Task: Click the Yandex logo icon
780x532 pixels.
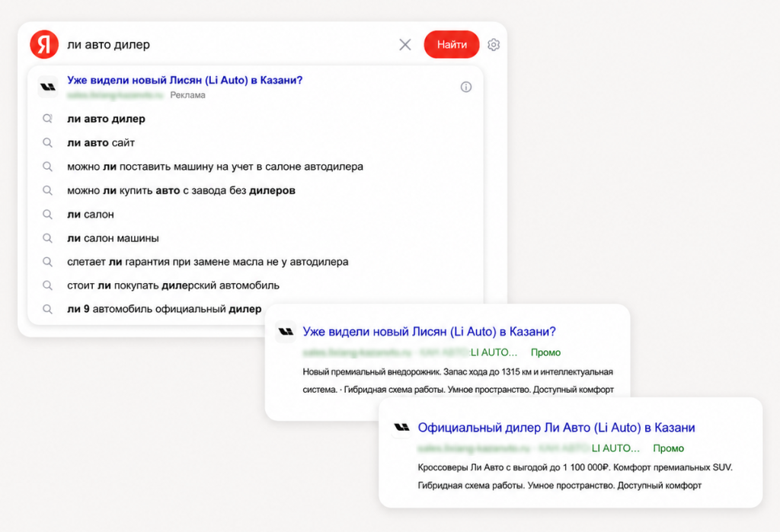Action: click(44, 44)
